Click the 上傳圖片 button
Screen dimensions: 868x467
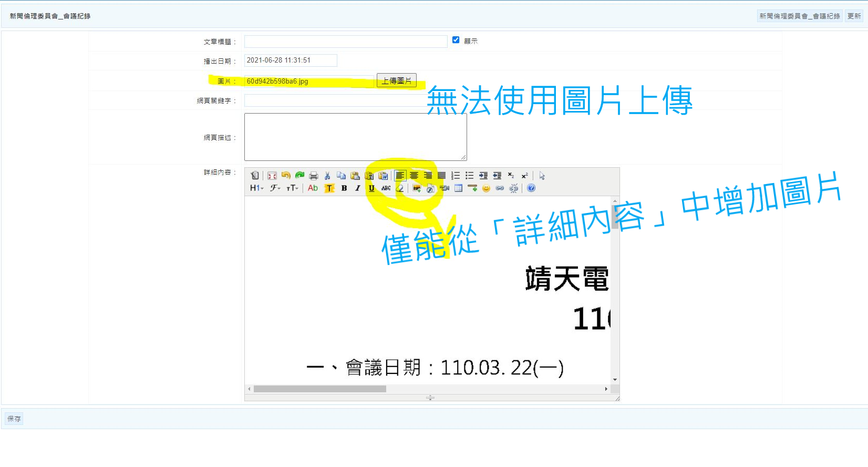click(397, 80)
